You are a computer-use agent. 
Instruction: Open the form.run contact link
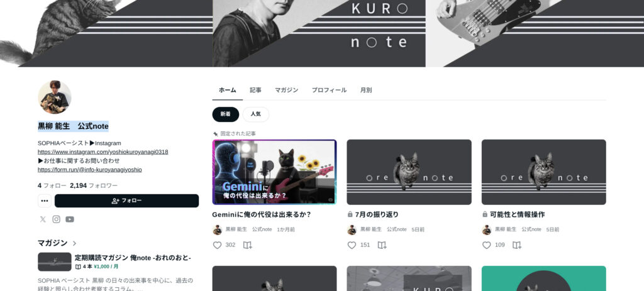(89, 170)
